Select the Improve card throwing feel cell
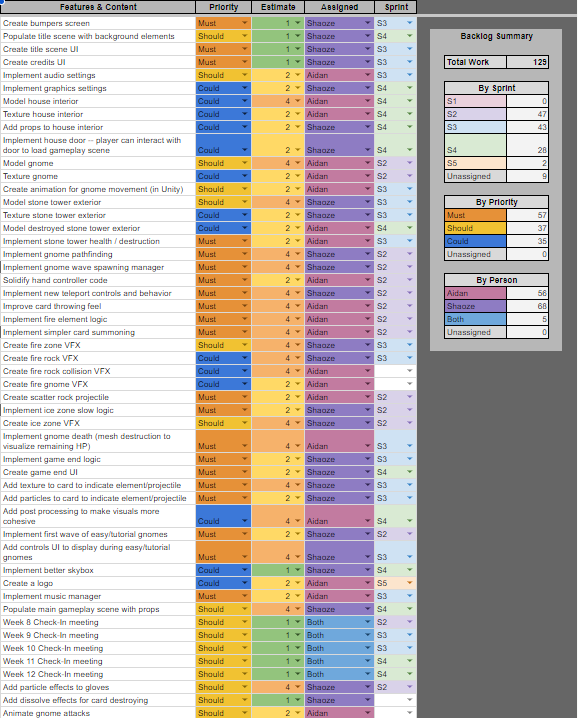The image size is (578, 718). click(x=98, y=306)
